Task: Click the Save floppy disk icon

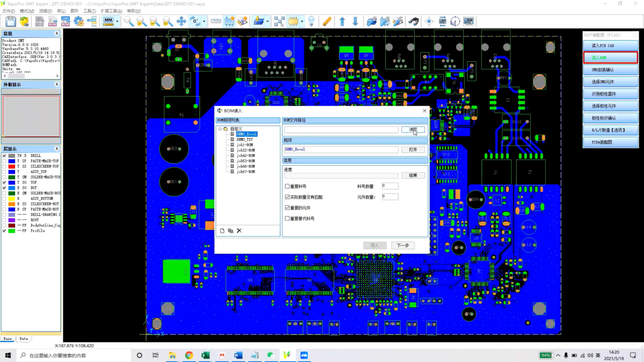Action: tap(11, 21)
